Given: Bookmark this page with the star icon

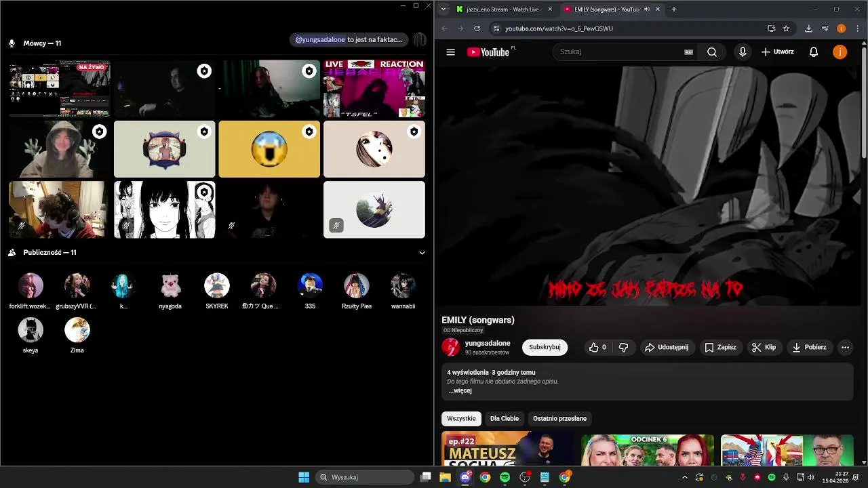Looking at the screenshot, I should click(786, 28).
